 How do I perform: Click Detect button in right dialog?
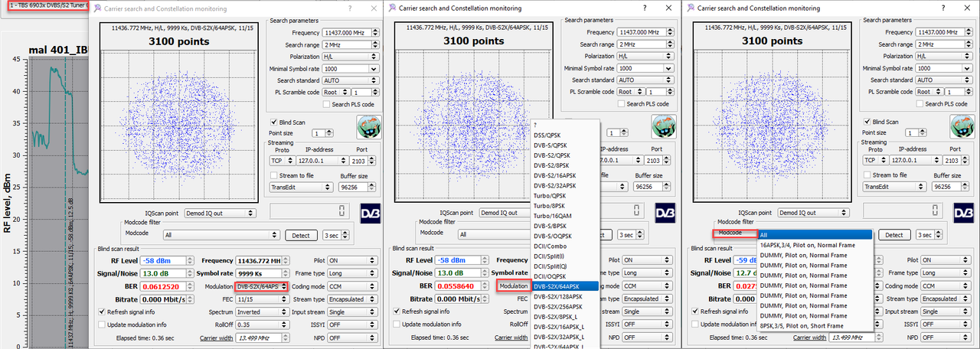click(x=893, y=235)
